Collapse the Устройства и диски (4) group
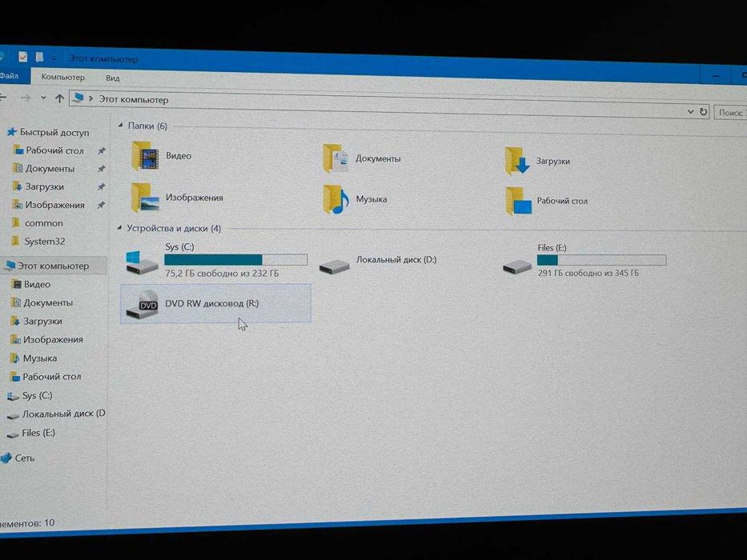This screenshot has width=747, height=560. tap(119, 228)
